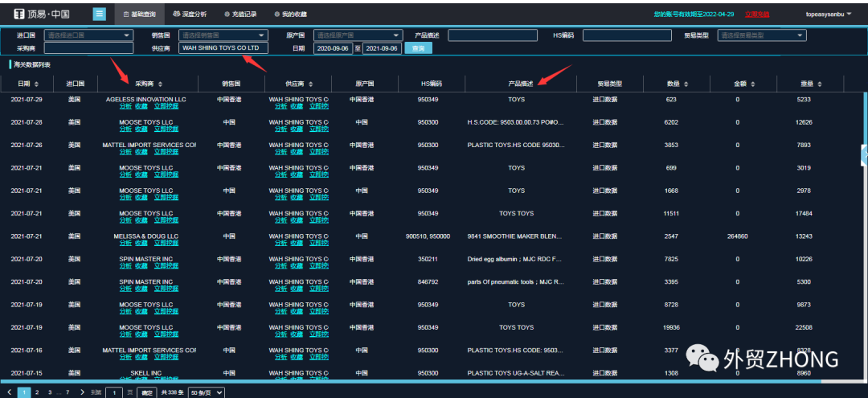Click the jump-to page number box
Screen dimensions: 868x398
114,392
